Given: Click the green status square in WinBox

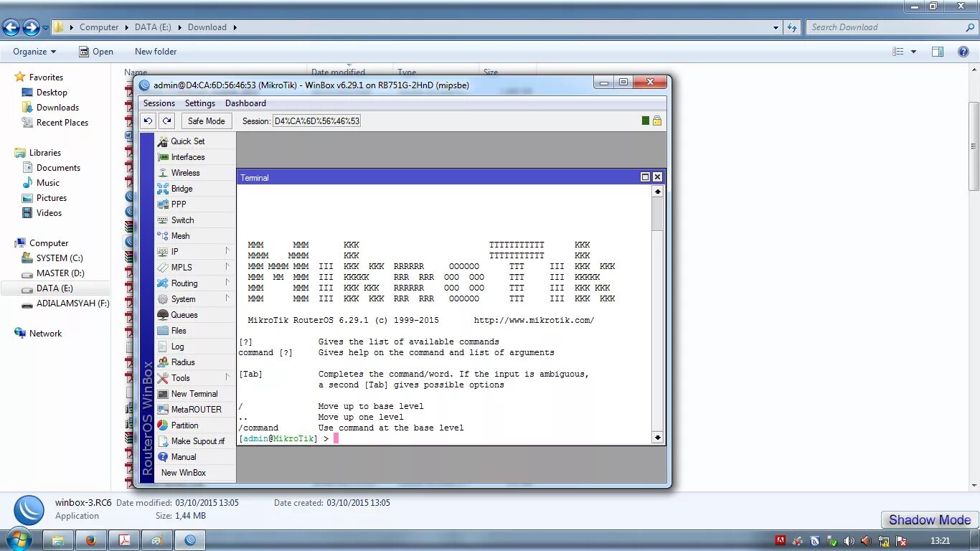Looking at the screenshot, I should pos(646,121).
